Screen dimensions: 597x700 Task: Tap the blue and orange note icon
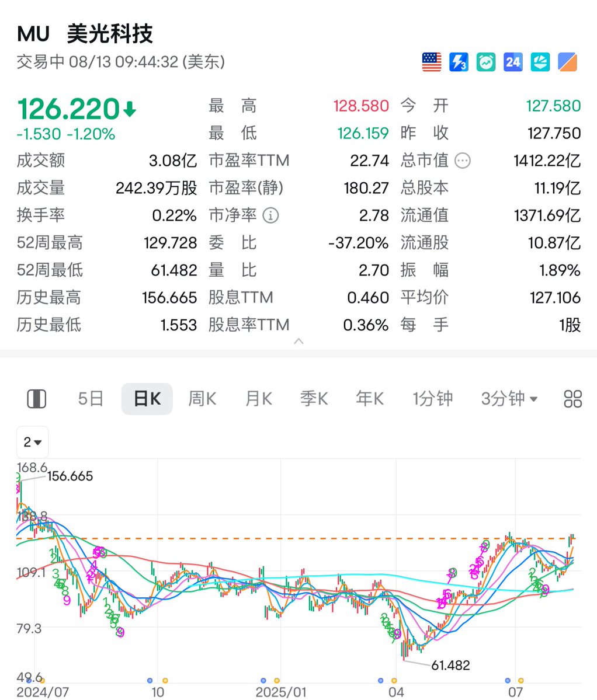[x=568, y=62]
